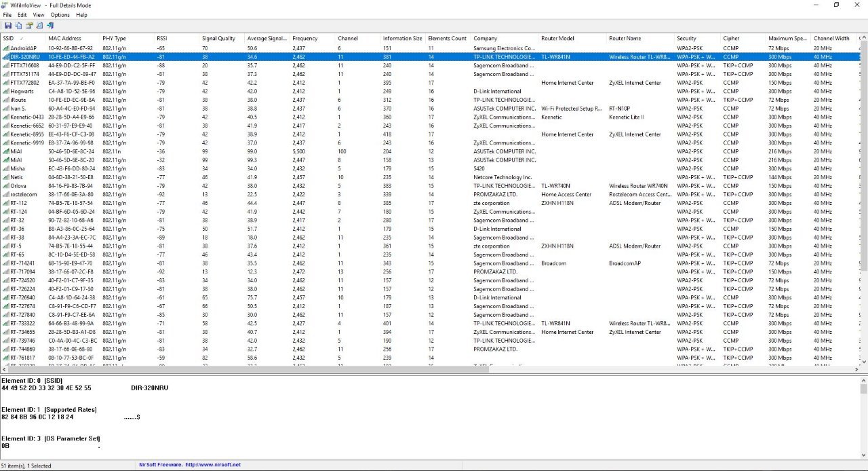
Task: Select the Keenetic-8955 row
Action: point(430,134)
